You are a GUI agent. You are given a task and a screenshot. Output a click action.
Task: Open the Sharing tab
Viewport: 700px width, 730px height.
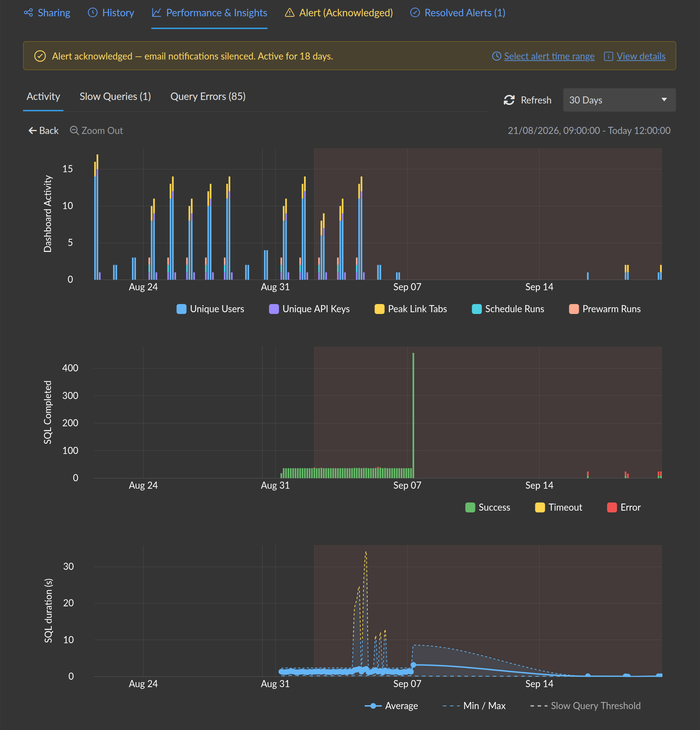pyautogui.click(x=47, y=13)
